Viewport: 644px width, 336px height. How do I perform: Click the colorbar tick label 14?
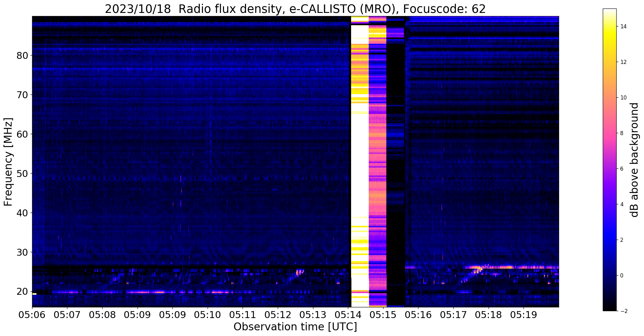[x=623, y=26]
